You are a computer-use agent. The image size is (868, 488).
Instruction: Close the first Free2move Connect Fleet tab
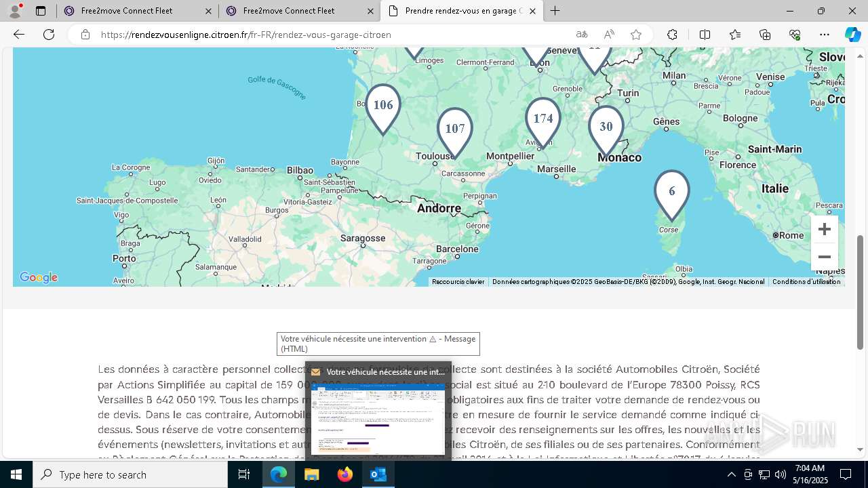[x=208, y=11]
